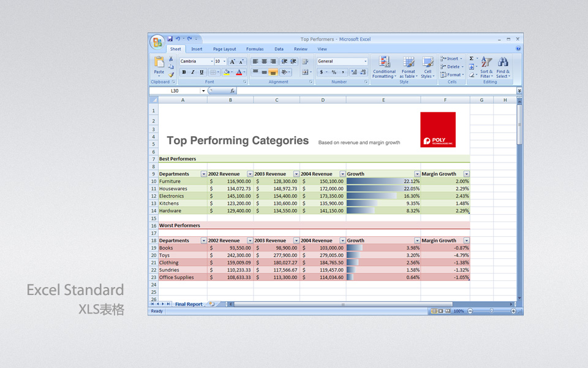
Task: Open the Office Button menu
Action: point(157,42)
